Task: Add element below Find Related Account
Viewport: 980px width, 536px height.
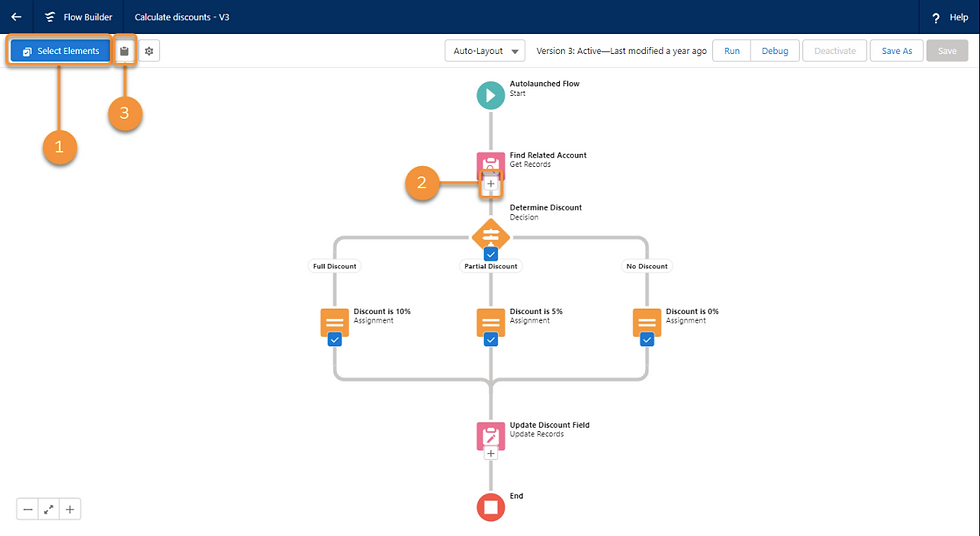Action: pos(491,184)
